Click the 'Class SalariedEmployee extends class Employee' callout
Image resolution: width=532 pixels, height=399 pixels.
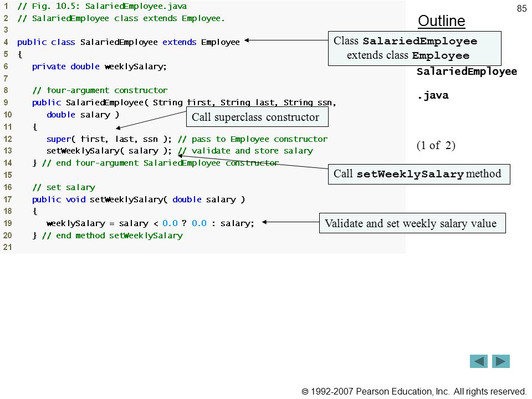(415, 49)
